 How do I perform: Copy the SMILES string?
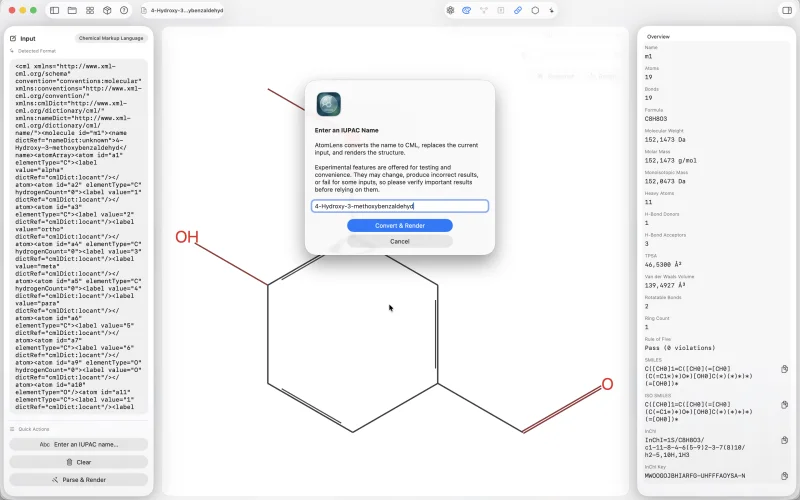784,369
